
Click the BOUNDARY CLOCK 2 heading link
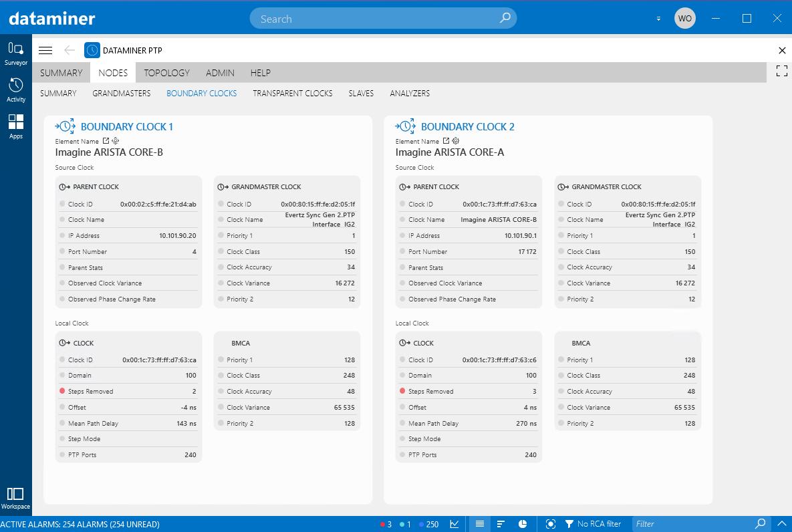click(468, 126)
